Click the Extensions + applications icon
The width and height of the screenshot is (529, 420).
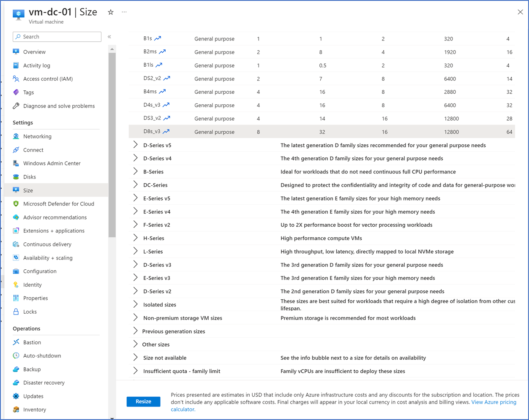[16, 231]
